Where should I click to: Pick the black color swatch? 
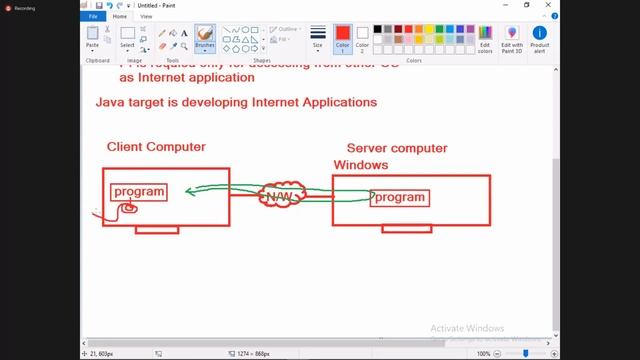pos(378,29)
